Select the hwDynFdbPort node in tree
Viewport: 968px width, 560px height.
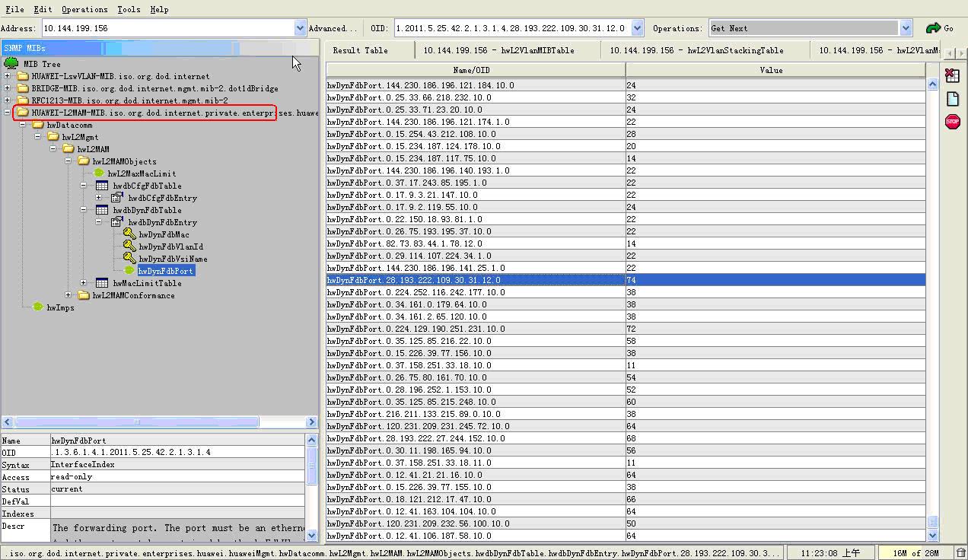[x=166, y=271]
